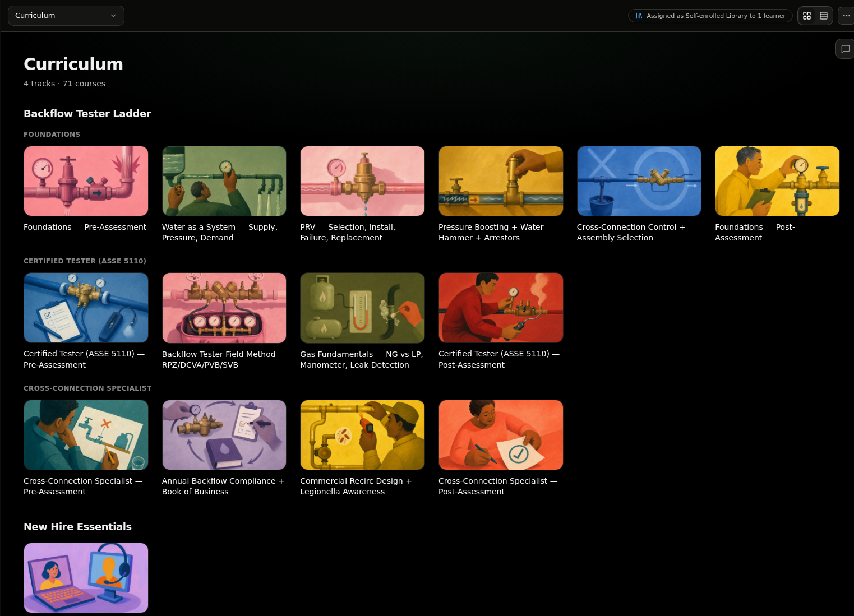This screenshot has height=616, width=854.
Task: Open Cross-Connection Control + Assembly Selection thumbnail
Action: coord(639,181)
